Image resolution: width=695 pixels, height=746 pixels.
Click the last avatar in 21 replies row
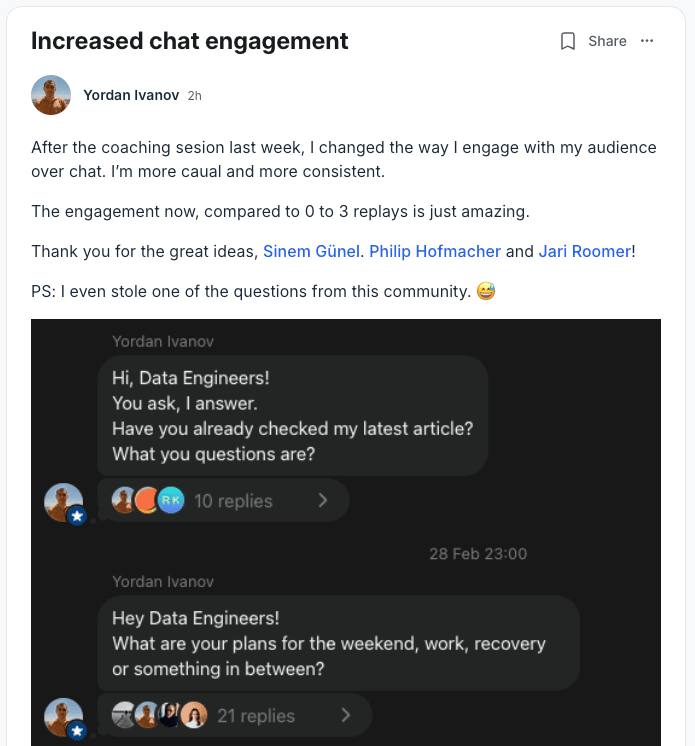point(195,715)
